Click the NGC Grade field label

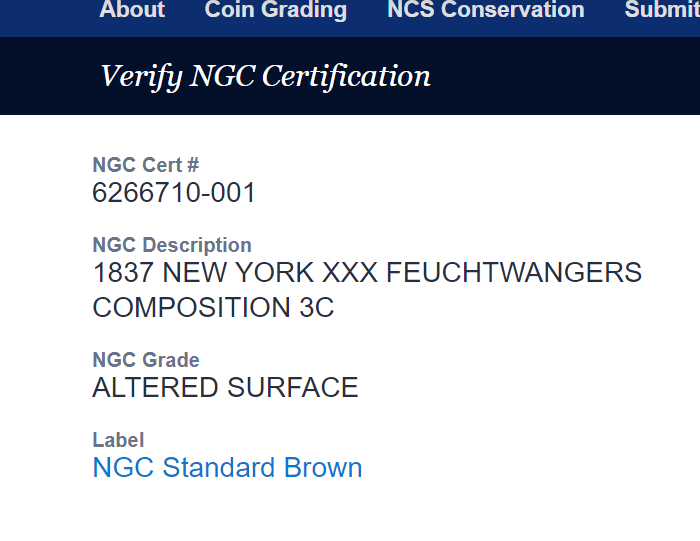[x=146, y=360]
